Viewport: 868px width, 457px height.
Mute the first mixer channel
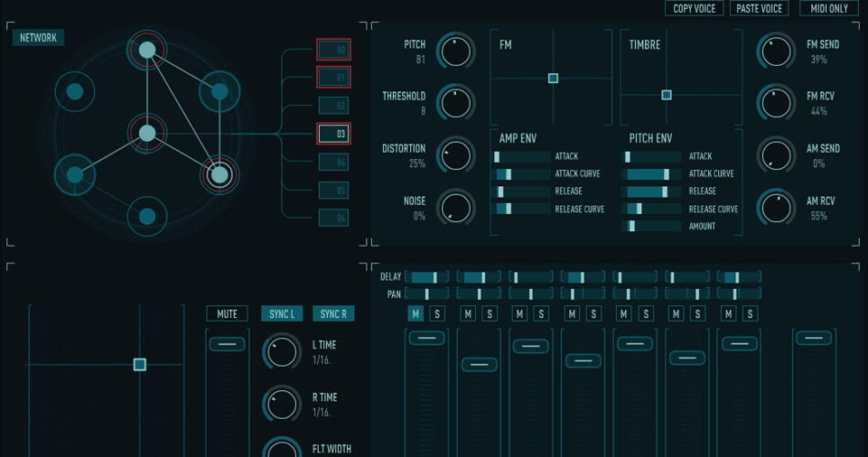point(415,314)
